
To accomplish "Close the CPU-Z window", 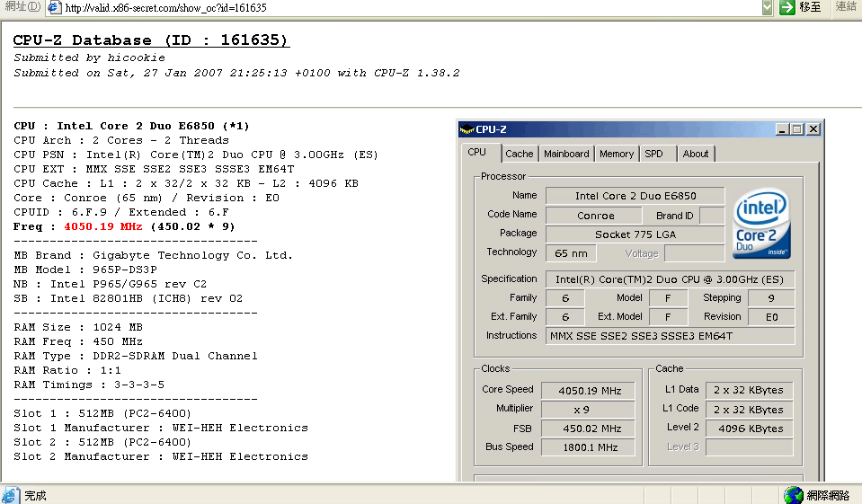I will 813,129.
